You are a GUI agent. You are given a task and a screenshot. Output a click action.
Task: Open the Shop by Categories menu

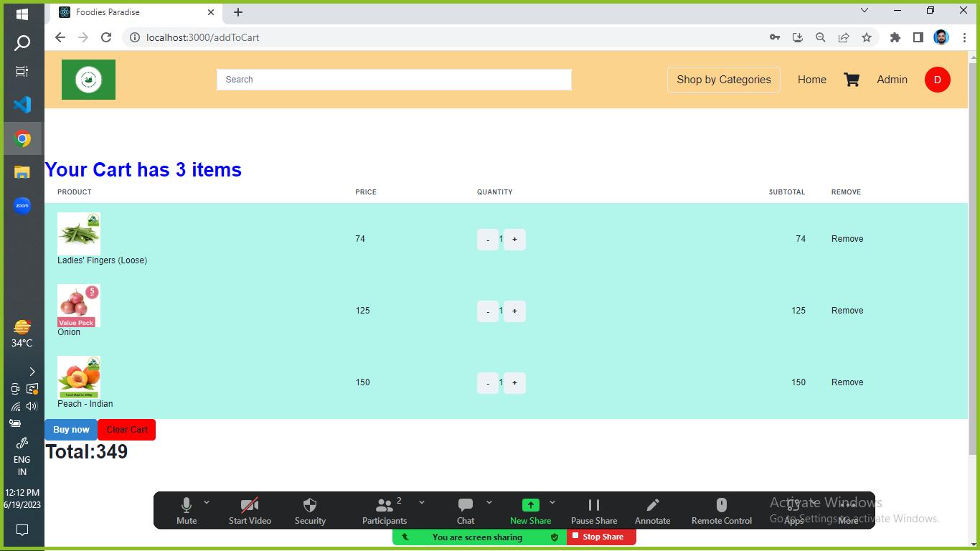tap(723, 80)
